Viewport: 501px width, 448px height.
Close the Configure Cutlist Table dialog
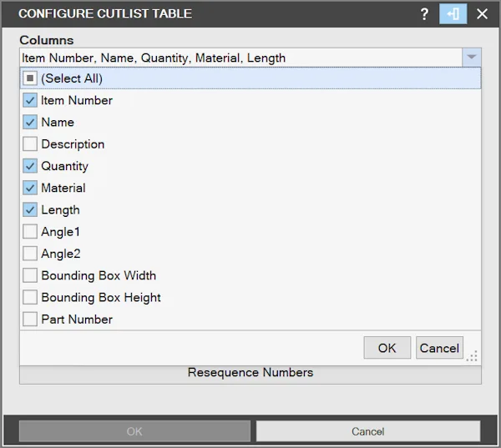(x=482, y=14)
